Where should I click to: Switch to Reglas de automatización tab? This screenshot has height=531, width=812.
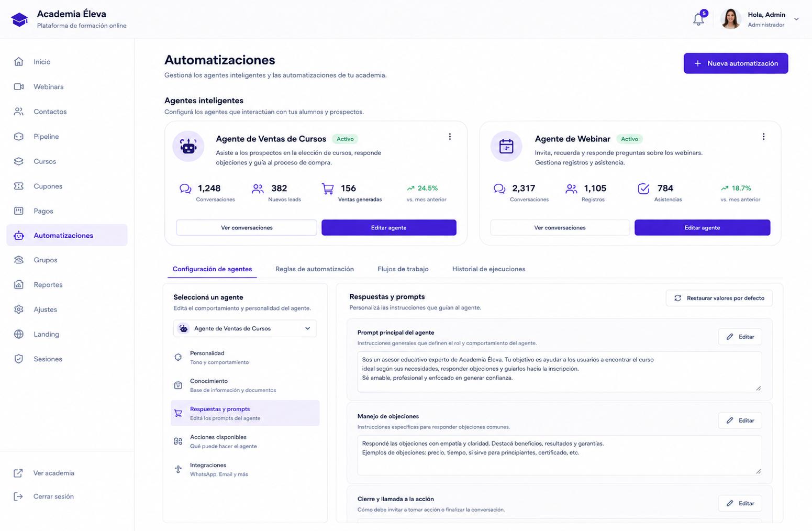tap(315, 269)
